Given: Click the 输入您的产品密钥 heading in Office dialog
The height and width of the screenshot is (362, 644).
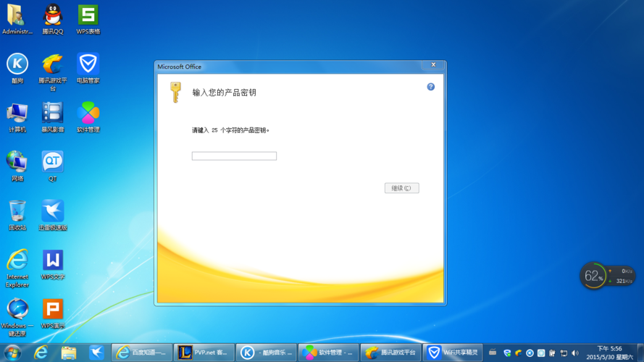Looking at the screenshot, I should [x=225, y=93].
